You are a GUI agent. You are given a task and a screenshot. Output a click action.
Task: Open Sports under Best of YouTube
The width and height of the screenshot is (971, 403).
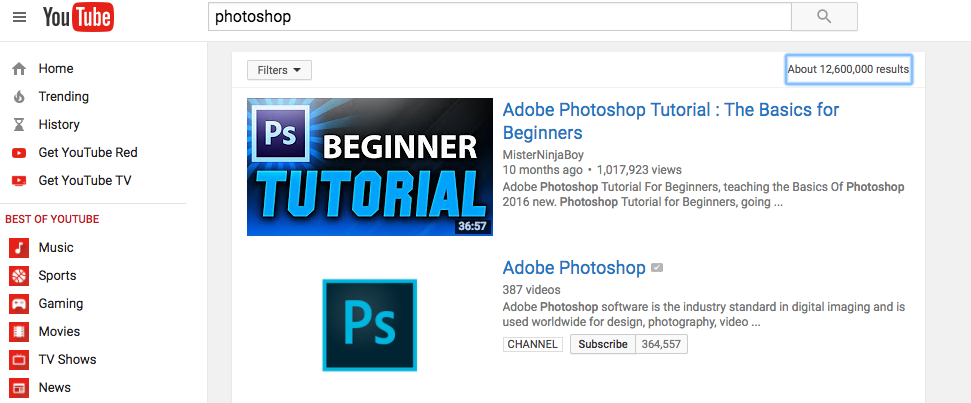pos(58,275)
